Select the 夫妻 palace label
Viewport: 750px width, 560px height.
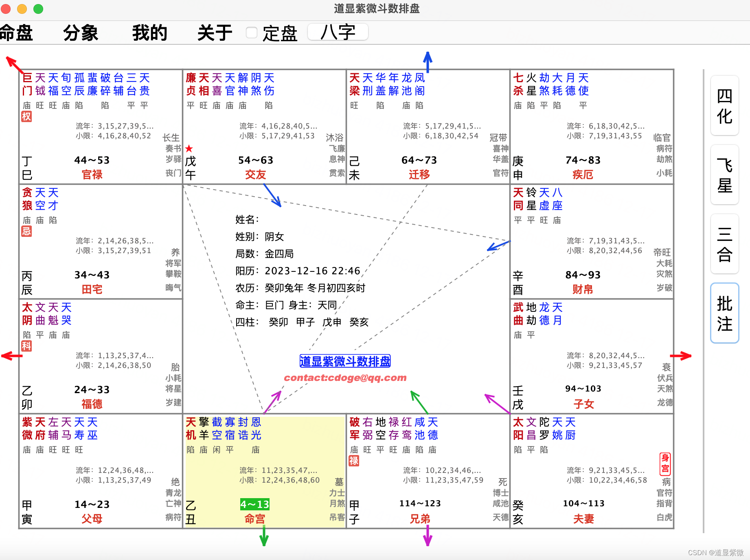coord(583,519)
